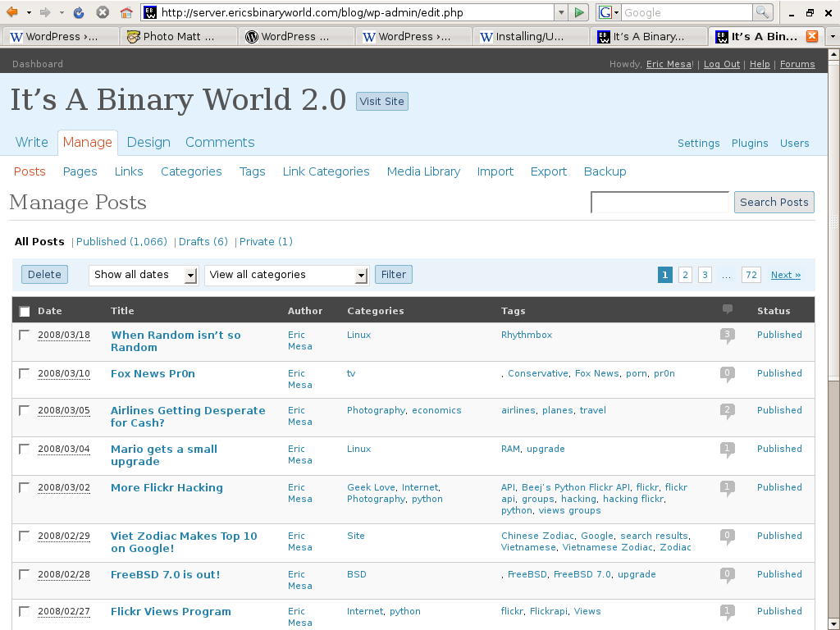Stop loading the page
The width and height of the screenshot is (840, 630).
coord(103,12)
